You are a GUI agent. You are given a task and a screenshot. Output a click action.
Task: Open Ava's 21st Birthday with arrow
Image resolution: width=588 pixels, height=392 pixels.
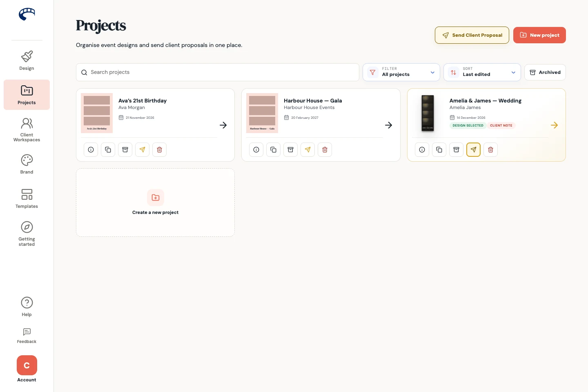coord(223,125)
